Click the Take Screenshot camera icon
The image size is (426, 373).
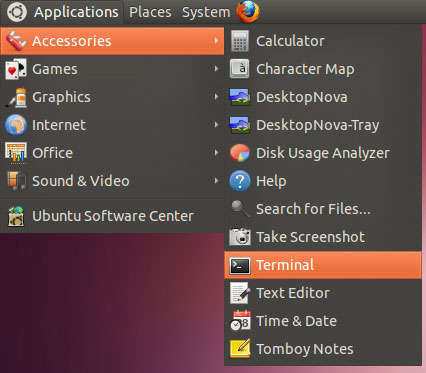tap(240, 237)
